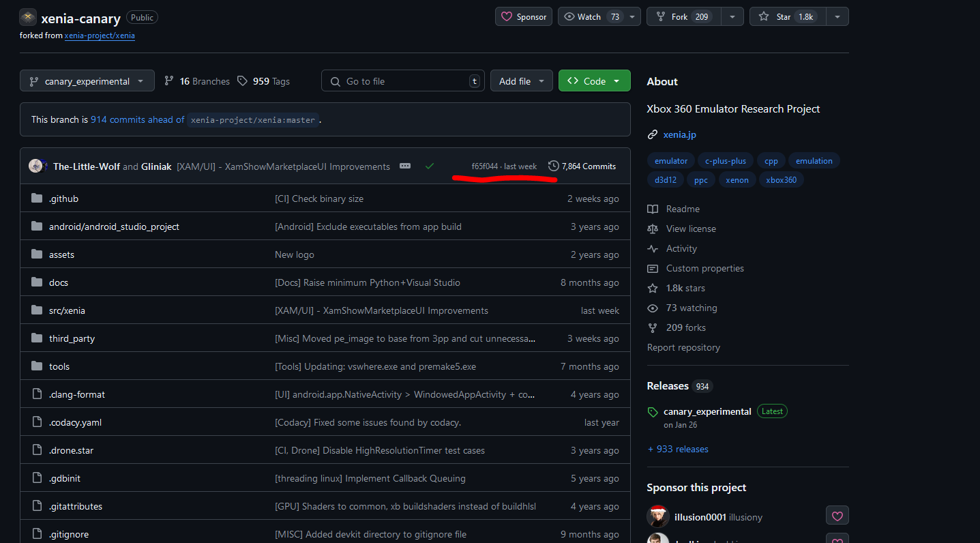Screen dimensions: 980x543
Task: Click the Sponsor heart button
Action: point(524,17)
